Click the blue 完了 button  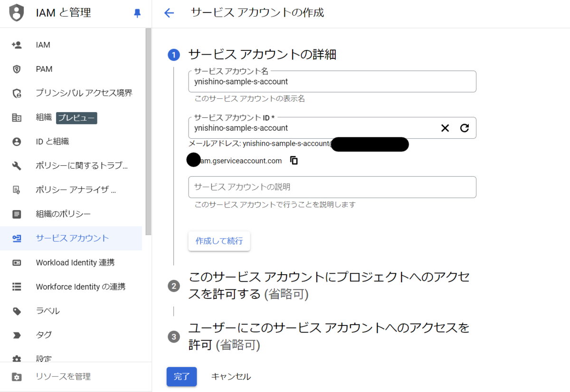click(181, 377)
